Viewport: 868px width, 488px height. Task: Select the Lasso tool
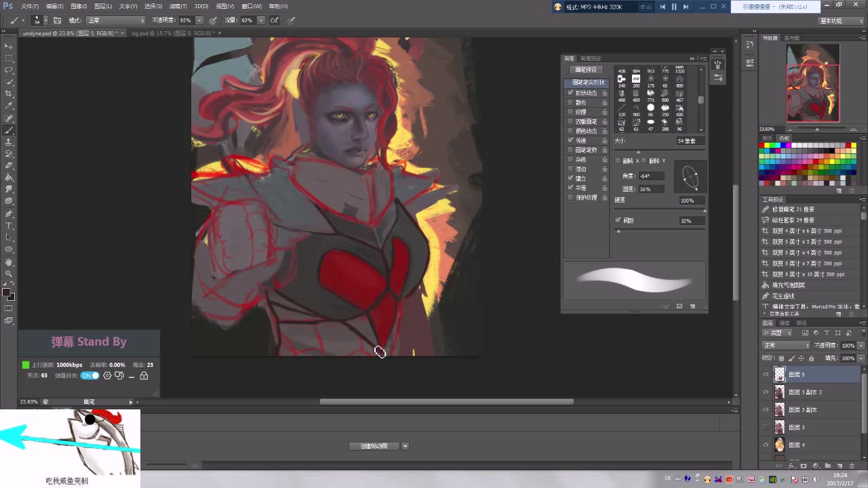(x=9, y=70)
